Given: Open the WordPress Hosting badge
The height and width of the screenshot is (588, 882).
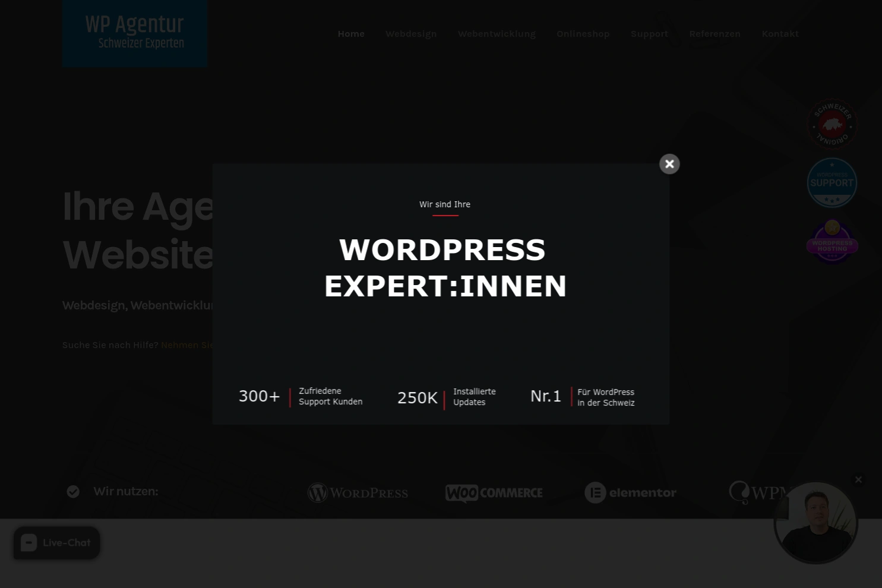Looking at the screenshot, I should coord(832,241).
